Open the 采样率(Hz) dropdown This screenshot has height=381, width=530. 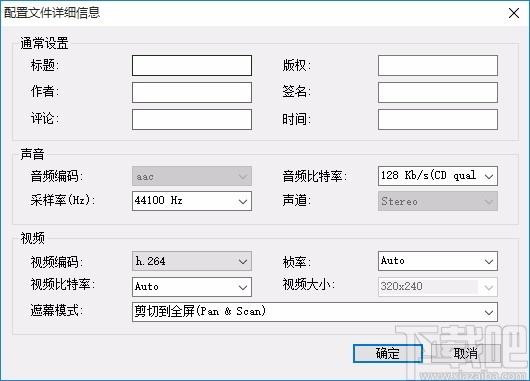click(x=192, y=201)
